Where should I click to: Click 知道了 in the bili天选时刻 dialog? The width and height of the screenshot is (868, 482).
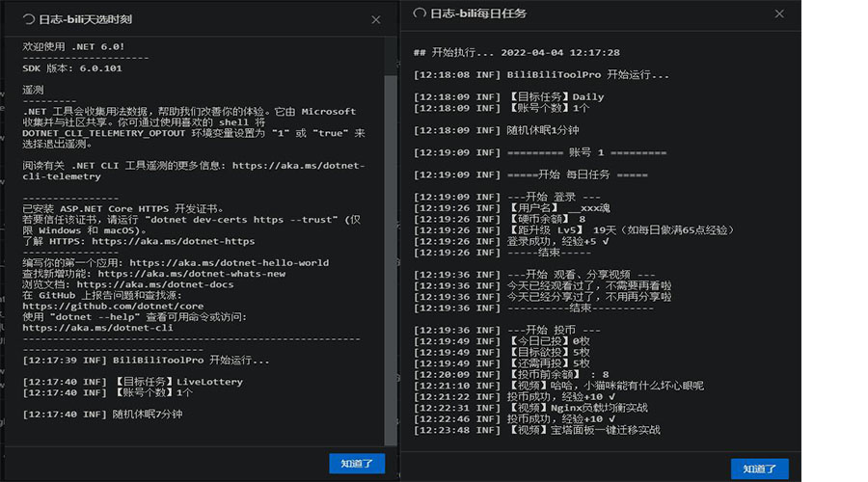click(357, 463)
